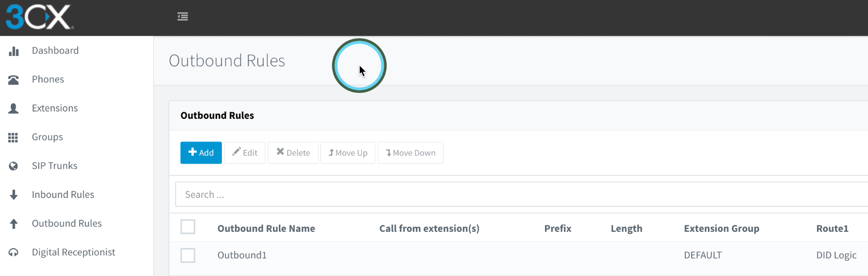Click the Groups grid icon
Viewport: 868px width, 276px height.
coord(13,138)
